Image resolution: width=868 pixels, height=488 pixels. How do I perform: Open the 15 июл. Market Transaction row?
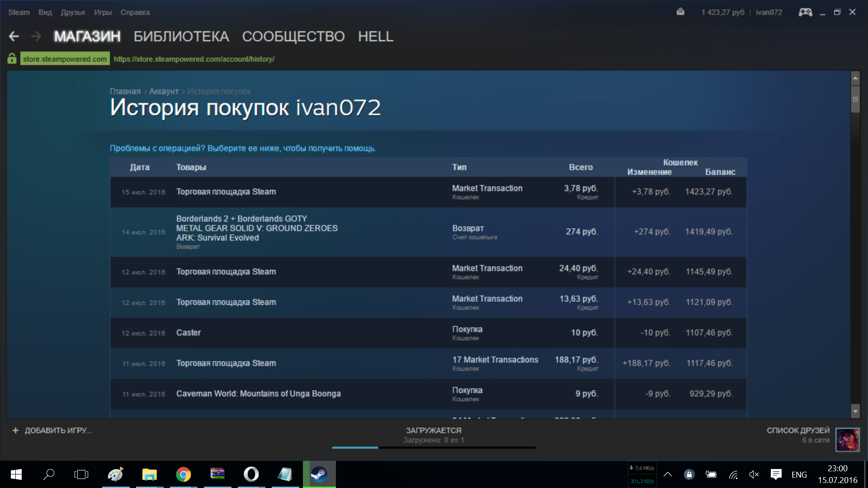(x=428, y=192)
